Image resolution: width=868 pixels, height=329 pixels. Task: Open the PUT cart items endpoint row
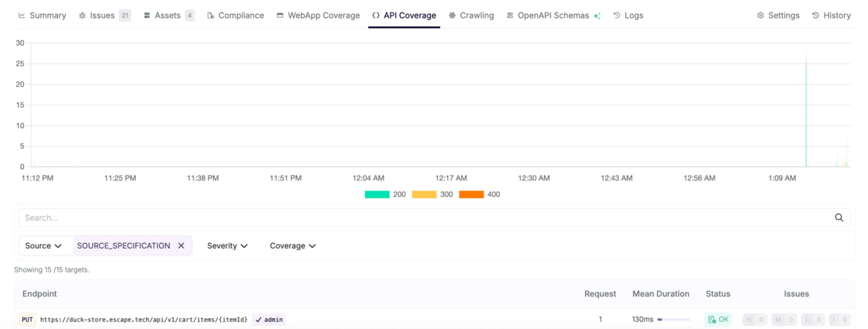point(143,320)
